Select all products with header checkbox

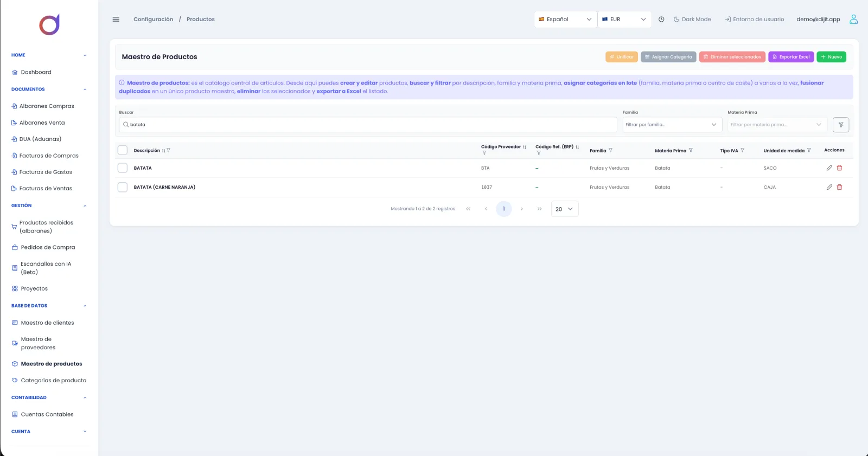click(123, 150)
